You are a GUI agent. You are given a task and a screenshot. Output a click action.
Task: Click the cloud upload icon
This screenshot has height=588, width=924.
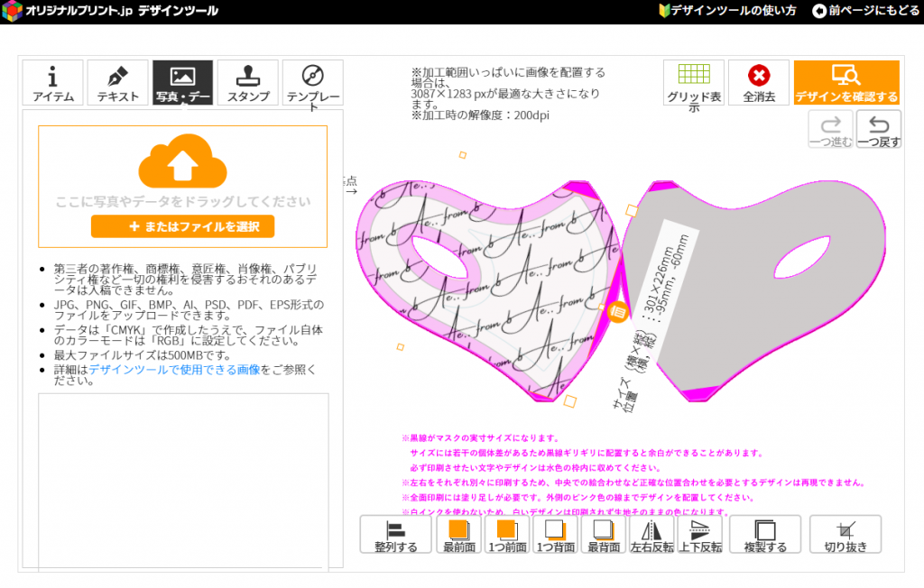click(x=182, y=161)
